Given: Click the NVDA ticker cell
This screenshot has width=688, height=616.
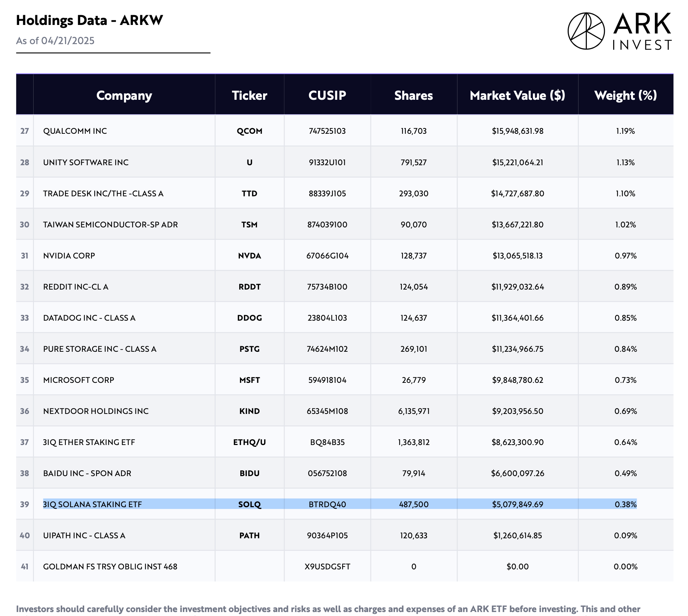Looking at the screenshot, I should tap(249, 256).
